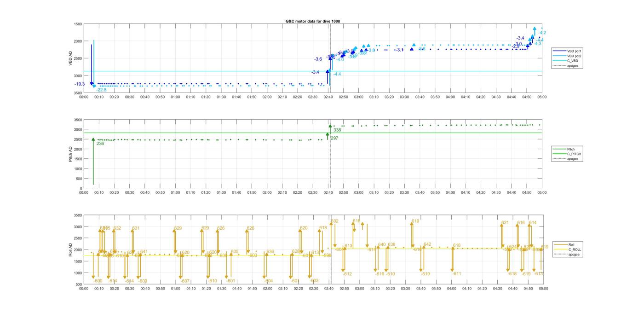This screenshot has height=319, width=644.
Task: Click the "-4.2" label at VBD plot end
Action: 542,33
